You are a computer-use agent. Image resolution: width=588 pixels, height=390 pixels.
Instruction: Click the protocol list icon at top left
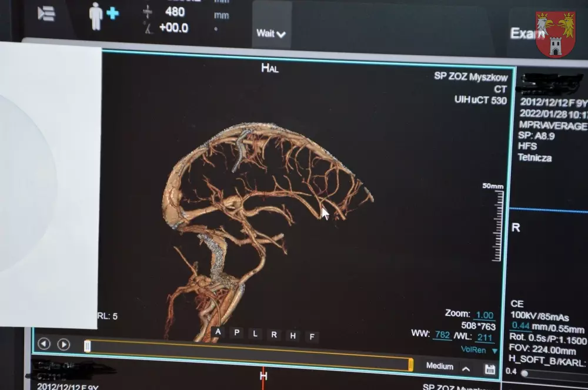(x=46, y=14)
